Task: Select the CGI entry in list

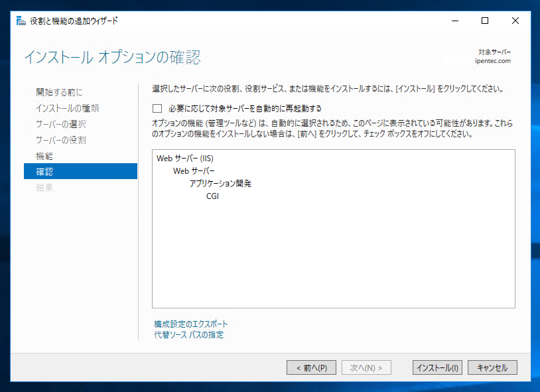Action: (212, 196)
